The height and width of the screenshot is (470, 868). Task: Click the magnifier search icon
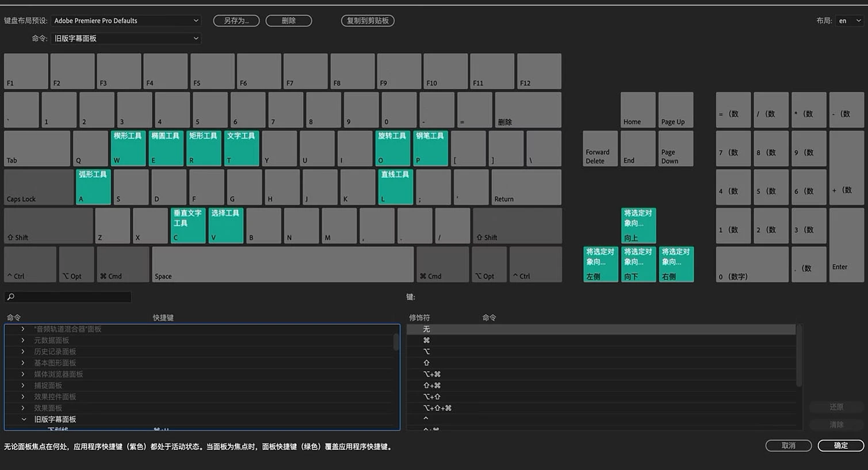10,297
